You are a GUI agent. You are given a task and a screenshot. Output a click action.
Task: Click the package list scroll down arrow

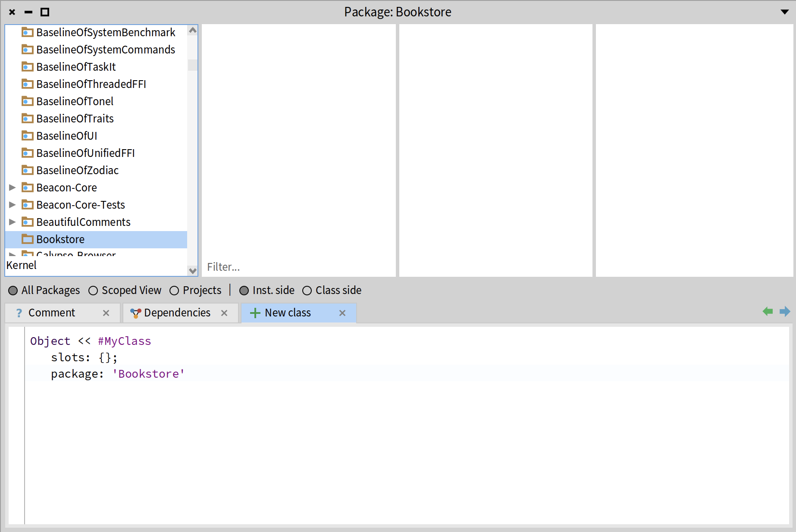pyautogui.click(x=193, y=271)
